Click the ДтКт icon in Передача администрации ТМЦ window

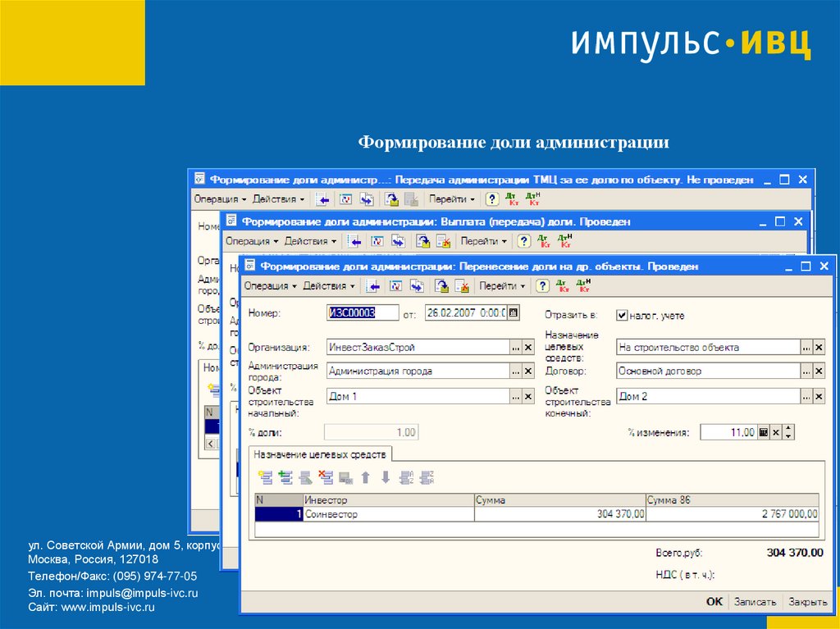pyautogui.click(x=513, y=199)
